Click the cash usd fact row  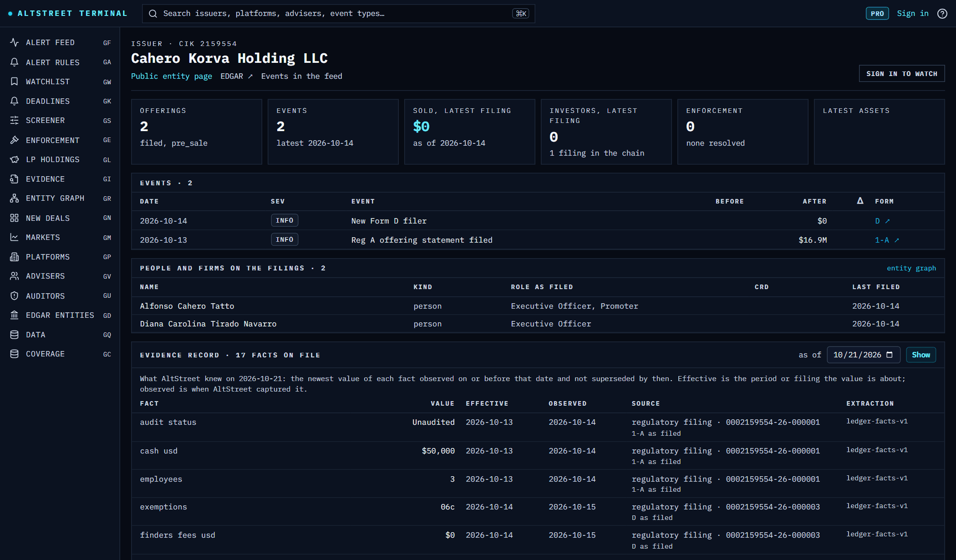point(538,456)
